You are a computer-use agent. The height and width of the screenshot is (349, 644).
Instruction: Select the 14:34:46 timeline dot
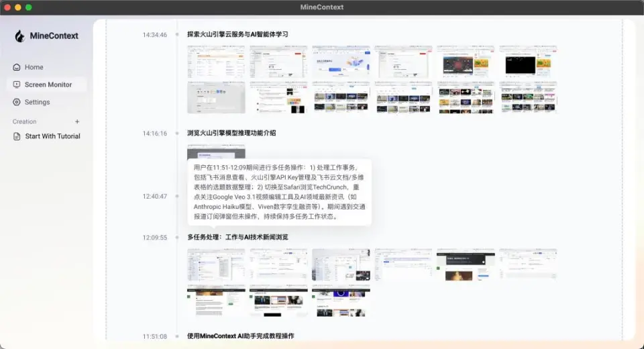point(177,34)
